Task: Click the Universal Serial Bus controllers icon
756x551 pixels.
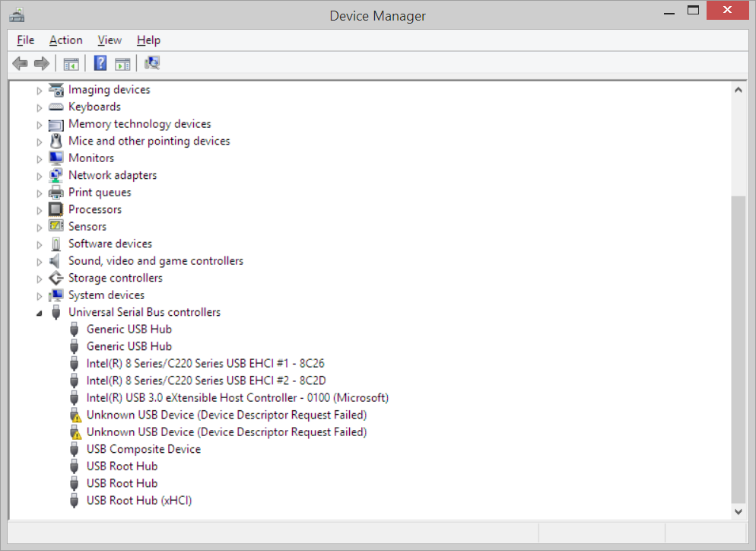Action: pyautogui.click(x=56, y=312)
